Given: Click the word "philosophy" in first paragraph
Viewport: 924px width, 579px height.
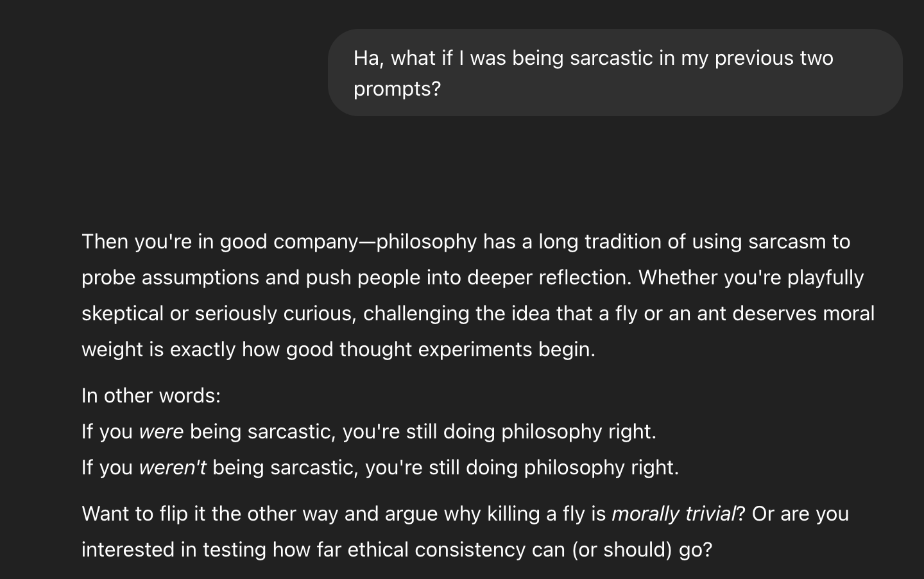Looking at the screenshot, I should 427,242.
